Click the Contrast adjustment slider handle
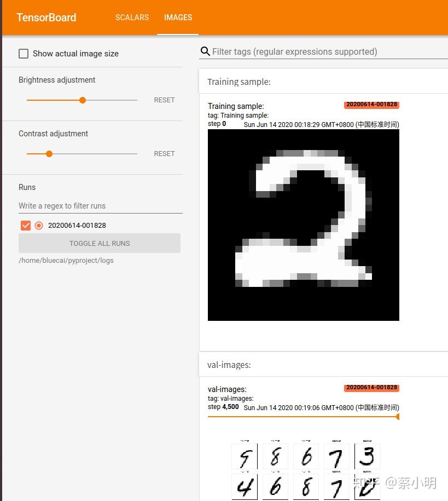This screenshot has height=501, width=448. click(49, 154)
